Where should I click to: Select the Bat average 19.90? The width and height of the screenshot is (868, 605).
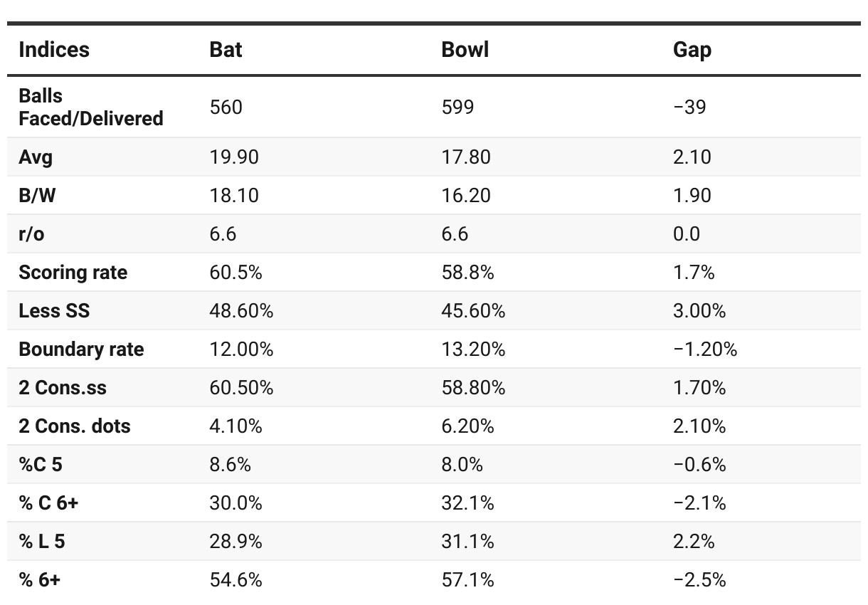coord(234,157)
